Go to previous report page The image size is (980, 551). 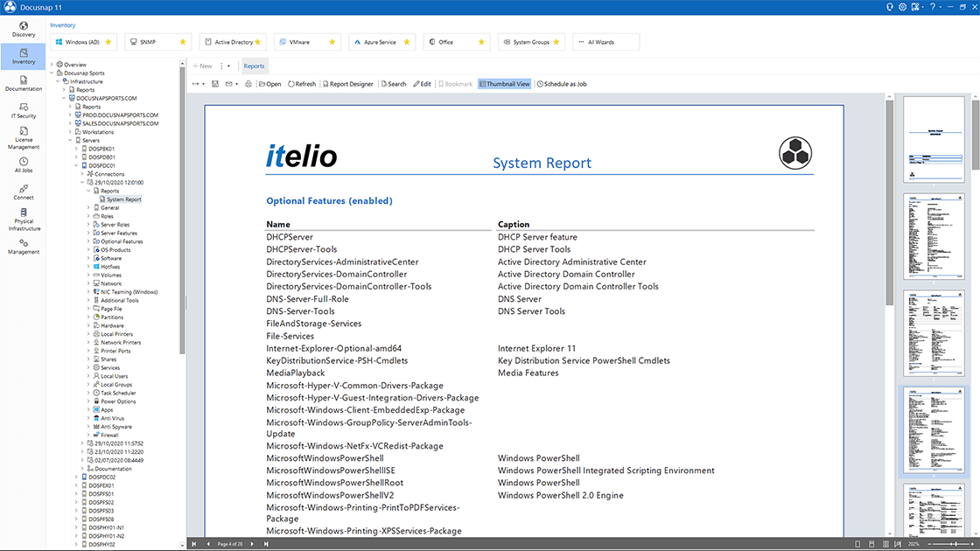[208, 544]
